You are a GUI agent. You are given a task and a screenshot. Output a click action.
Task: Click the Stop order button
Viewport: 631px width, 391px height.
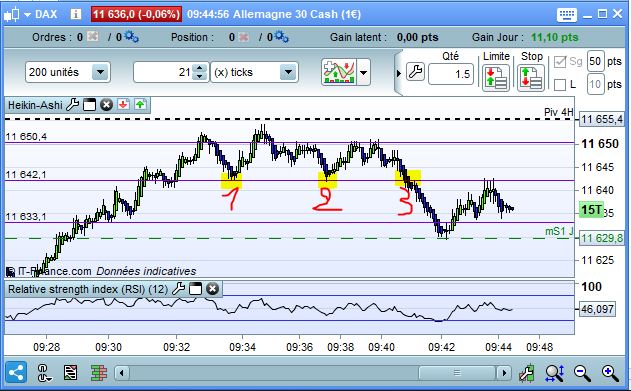pyautogui.click(x=531, y=78)
